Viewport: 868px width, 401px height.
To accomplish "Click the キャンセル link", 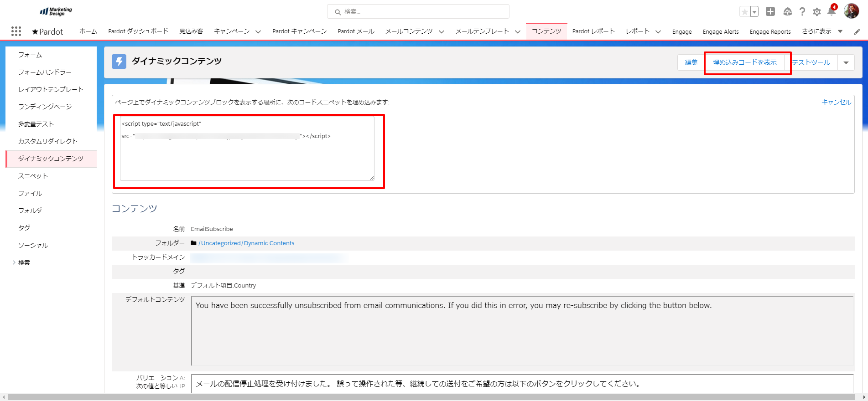I will tap(836, 102).
